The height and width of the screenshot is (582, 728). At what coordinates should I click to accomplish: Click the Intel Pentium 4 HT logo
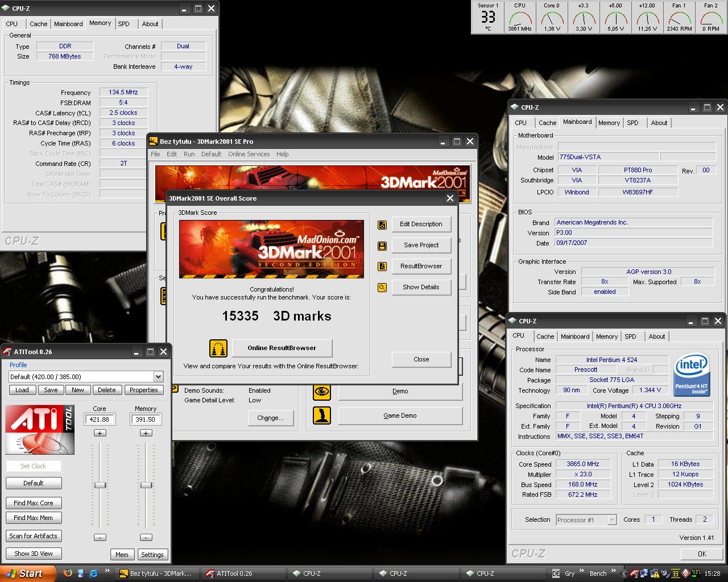click(x=692, y=375)
